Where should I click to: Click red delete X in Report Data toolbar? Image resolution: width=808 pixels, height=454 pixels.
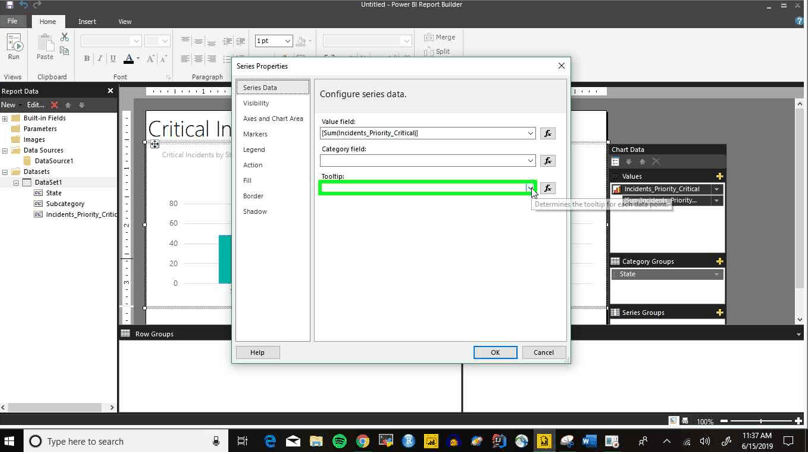[x=54, y=105]
